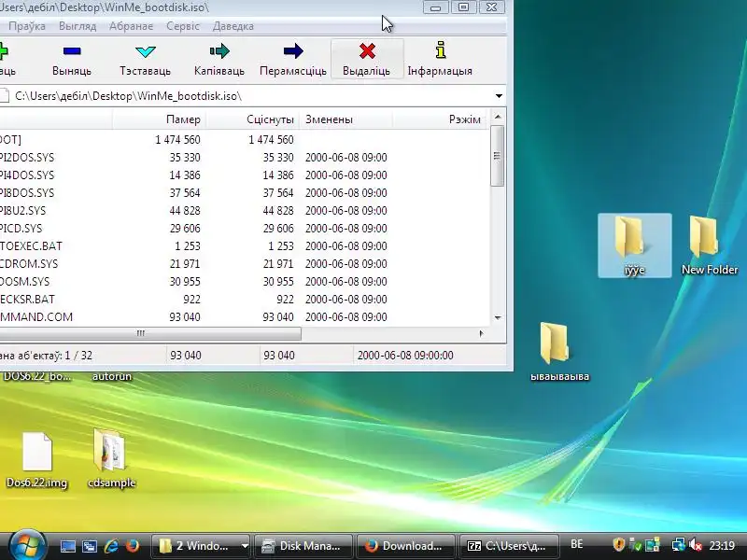747x560 pixels.
Task: Open the Даведка menu
Action: coord(233,26)
